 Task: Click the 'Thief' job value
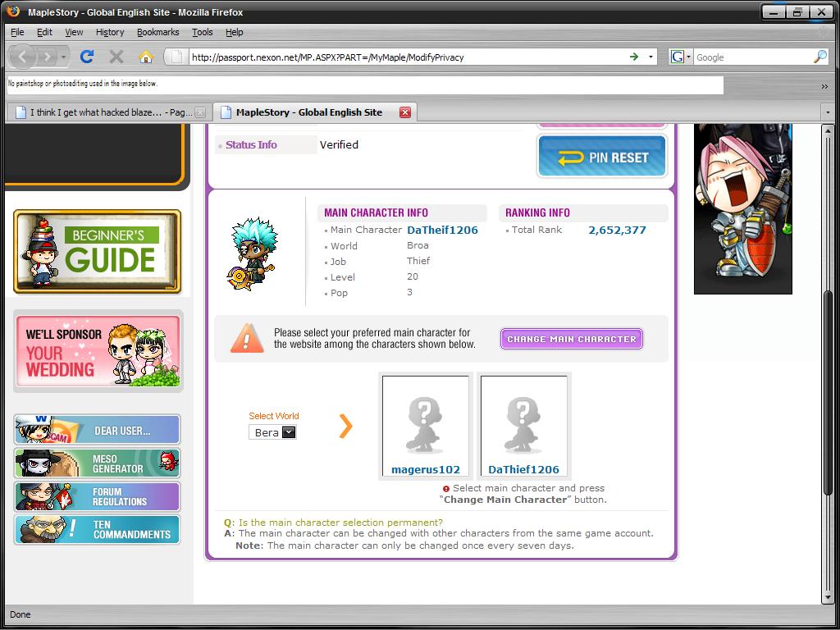[418, 261]
